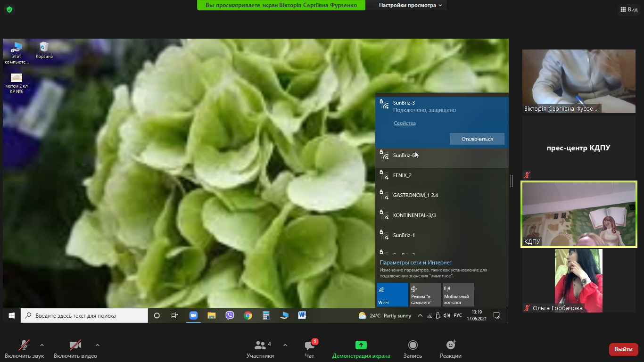Open the Вид view layout menu
Viewport: 644px width, 362px height.
(629, 9)
